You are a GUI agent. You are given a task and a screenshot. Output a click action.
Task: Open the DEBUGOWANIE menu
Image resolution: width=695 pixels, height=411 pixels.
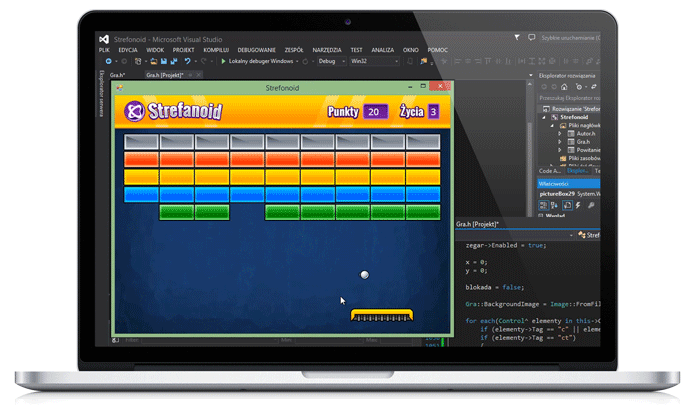(x=259, y=48)
